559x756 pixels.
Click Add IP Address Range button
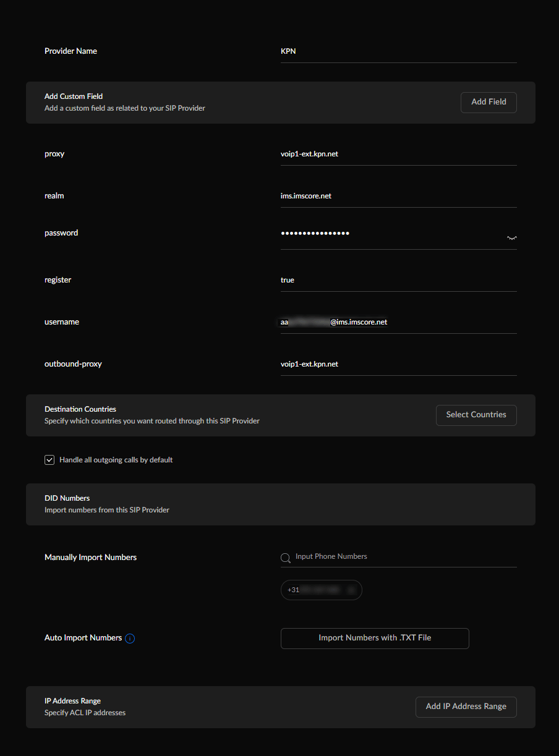tap(466, 707)
